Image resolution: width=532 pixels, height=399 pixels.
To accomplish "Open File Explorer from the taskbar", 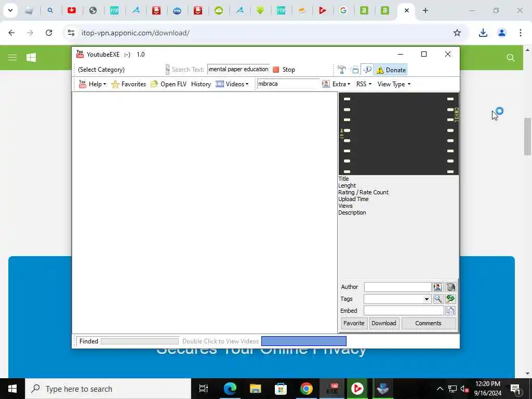I will [x=255, y=389].
